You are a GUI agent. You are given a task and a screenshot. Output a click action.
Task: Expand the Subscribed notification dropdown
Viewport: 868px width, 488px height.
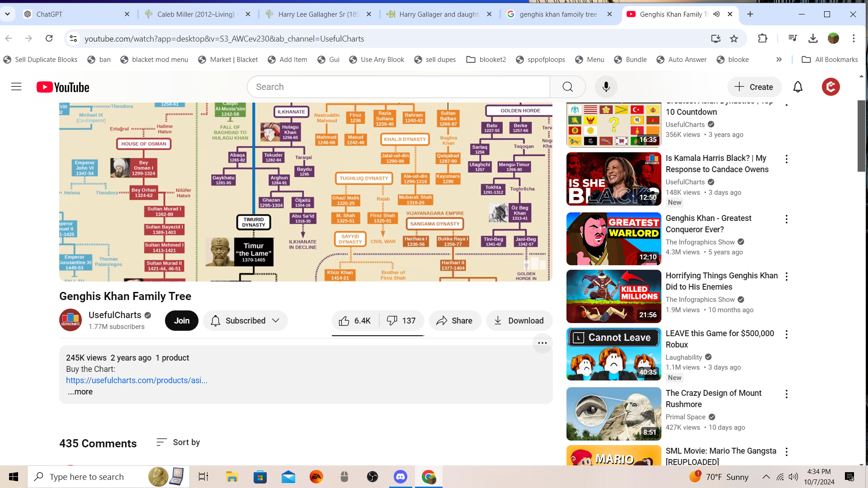click(x=245, y=321)
